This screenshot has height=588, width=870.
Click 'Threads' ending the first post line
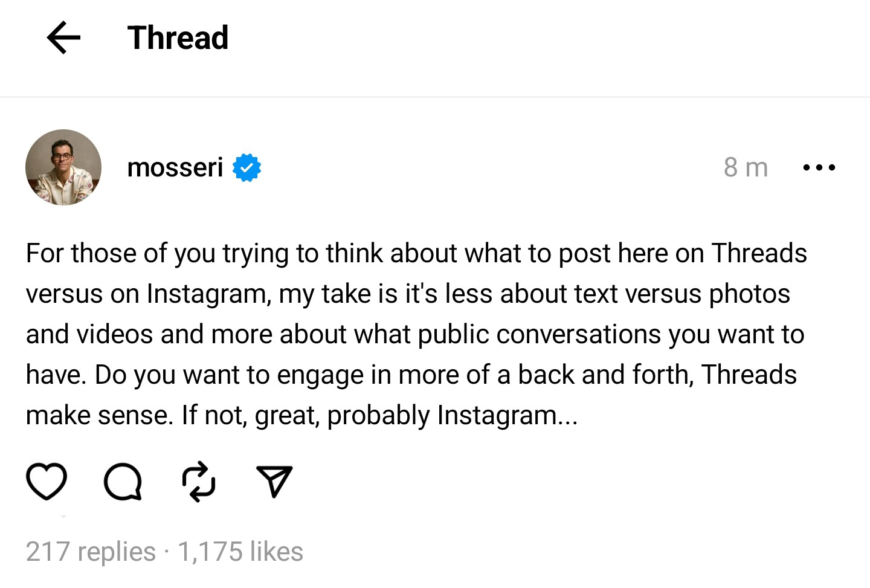click(x=759, y=253)
